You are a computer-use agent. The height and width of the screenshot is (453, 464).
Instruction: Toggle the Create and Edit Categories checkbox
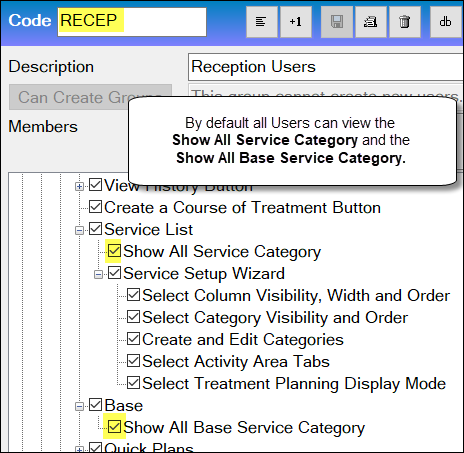click(x=133, y=339)
